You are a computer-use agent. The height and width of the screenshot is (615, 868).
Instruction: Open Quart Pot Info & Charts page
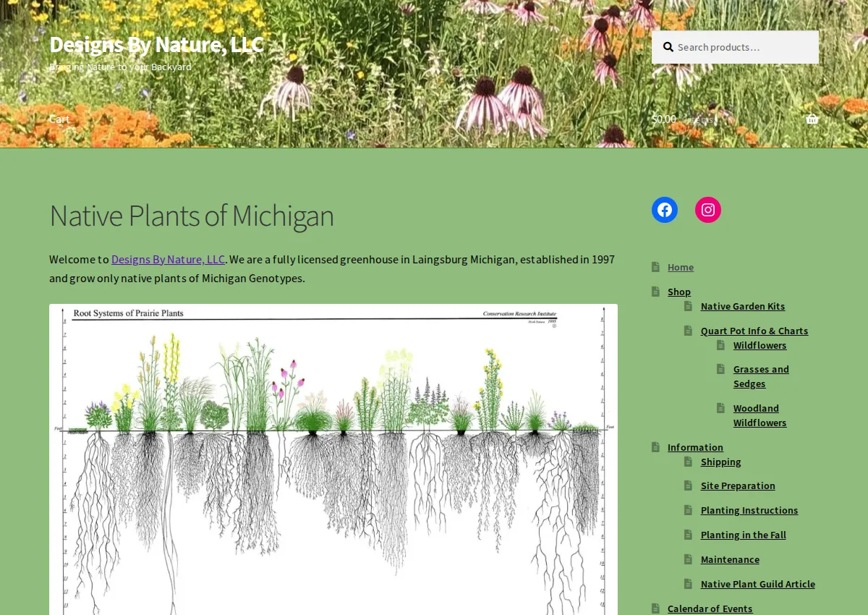pyautogui.click(x=754, y=331)
